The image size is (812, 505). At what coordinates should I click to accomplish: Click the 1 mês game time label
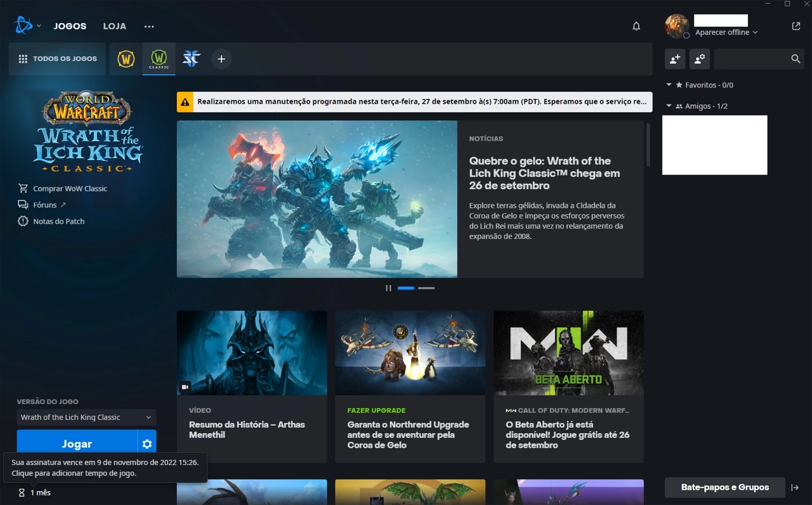pos(41,493)
